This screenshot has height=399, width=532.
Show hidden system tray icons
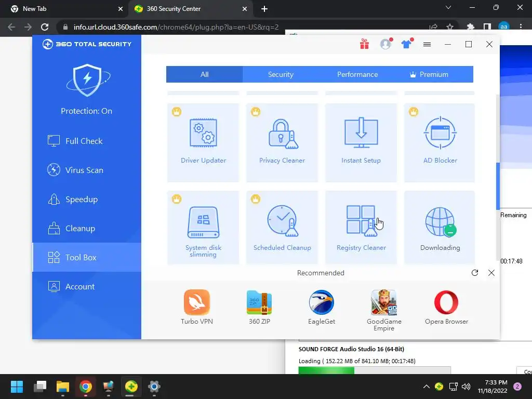[427, 387]
